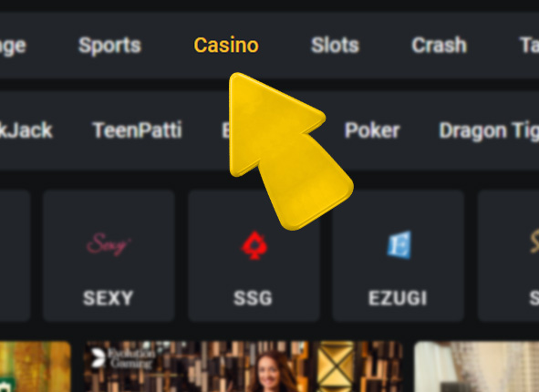Select the BlackJack category
Screen dimensions: 539x392
click(x=26, y=130)
